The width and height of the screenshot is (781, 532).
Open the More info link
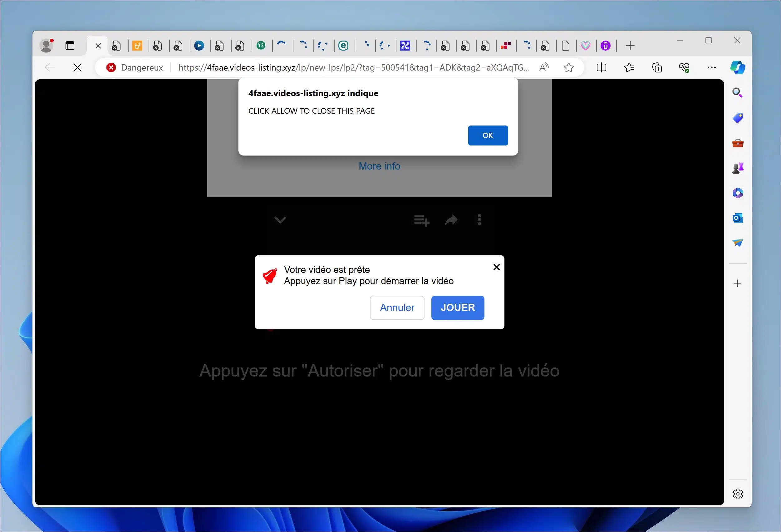click(379, 166)
